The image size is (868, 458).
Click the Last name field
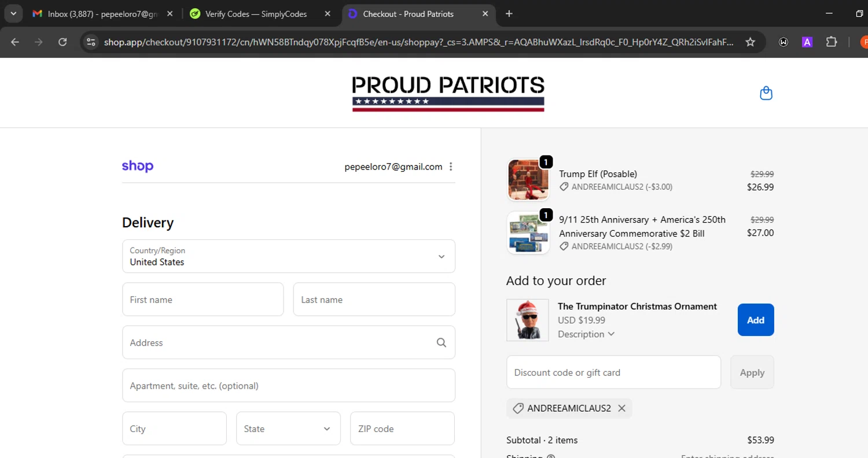coord(374,300)
